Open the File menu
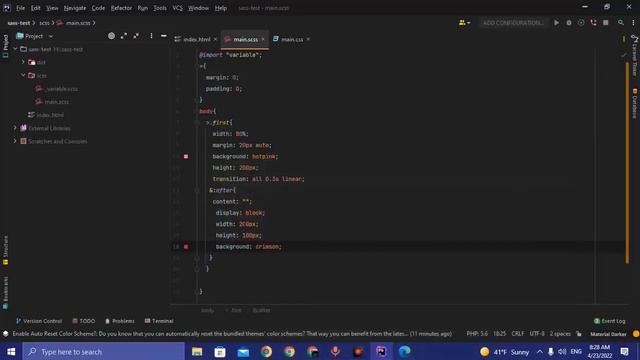 20,8
